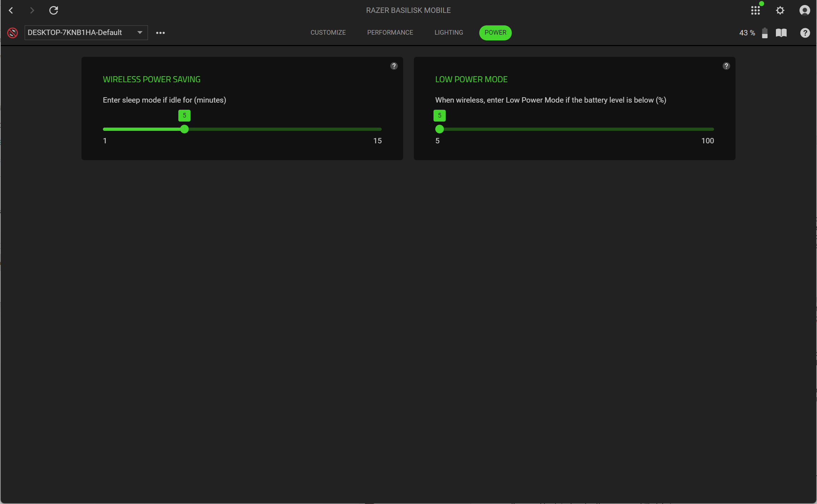The image size is (817, 504).
Task: Click the battery level icon
Action: pyautogui.click(x=765, y=33)
